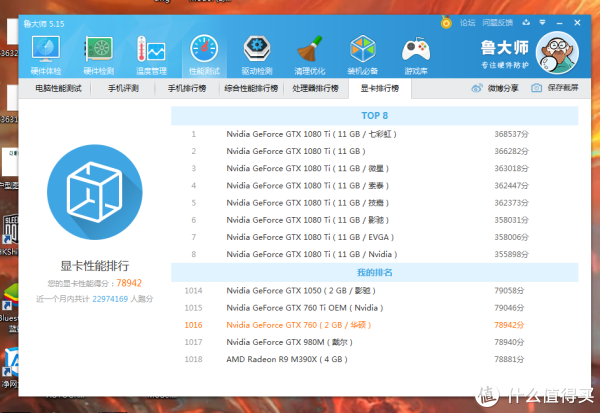The width and height of the screenshot is (600, 413).
Task: Click the 355898分 score
Action: (511, 254)
